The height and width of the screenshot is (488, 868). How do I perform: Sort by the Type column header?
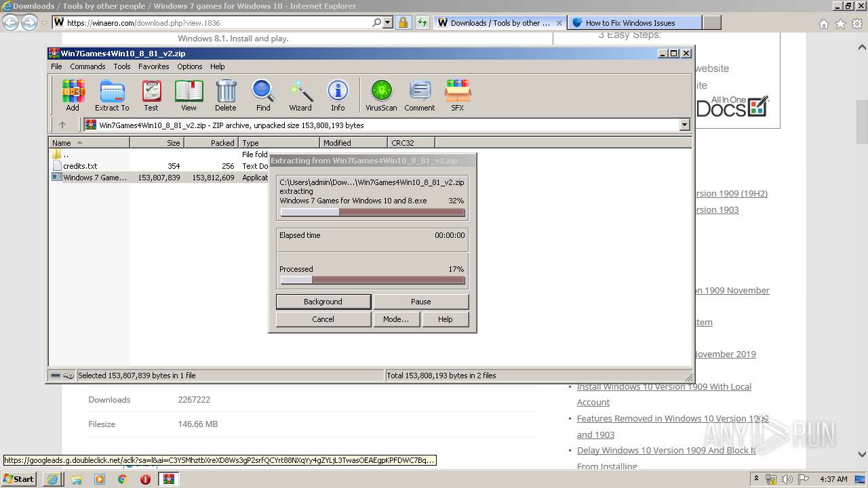pos(279,142)
